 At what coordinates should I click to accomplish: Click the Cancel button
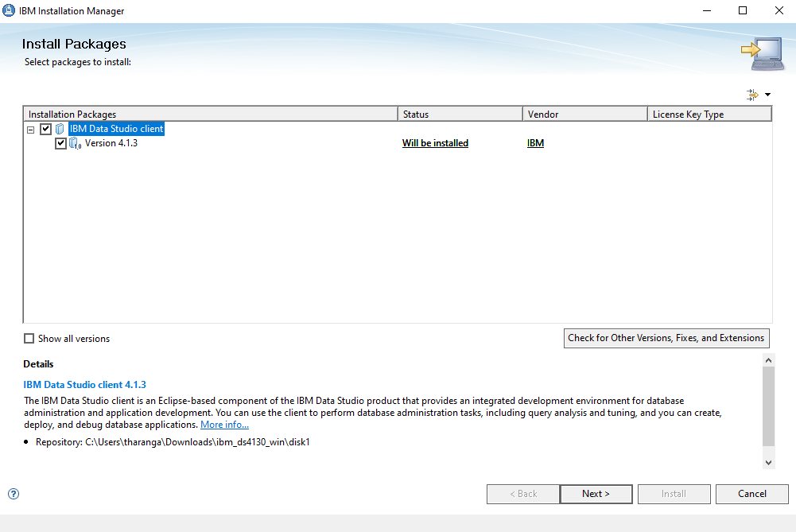(751, 494)
